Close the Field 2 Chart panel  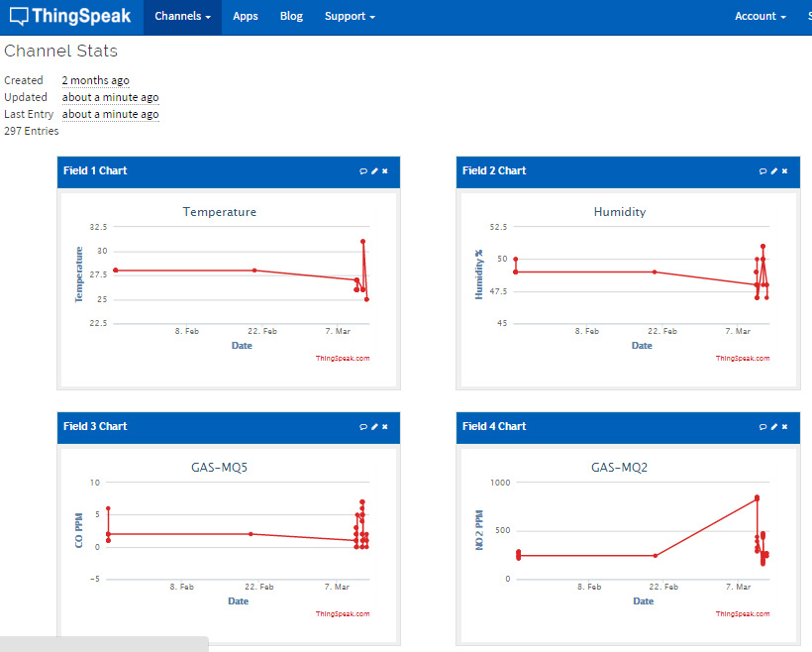point(784,171)
